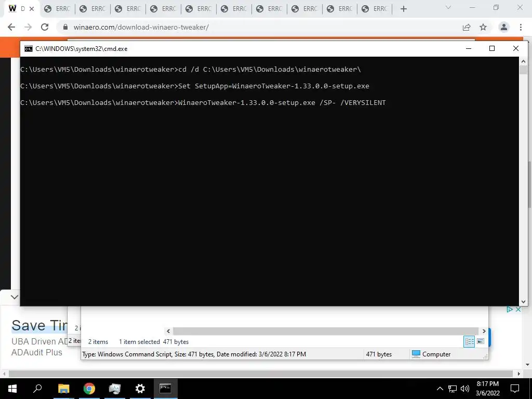Click the AdChoices triangle icon

(509, 309)
